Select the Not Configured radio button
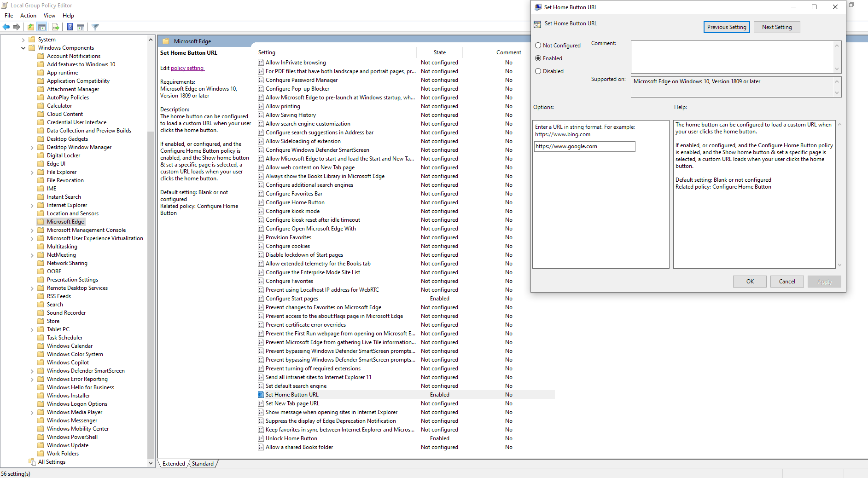The width and height of the screenshot is (868, 478). 538,46
